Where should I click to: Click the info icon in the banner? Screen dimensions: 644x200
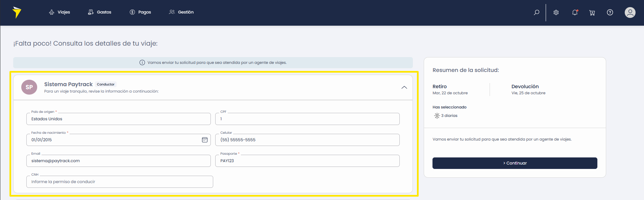click(142, 62)
